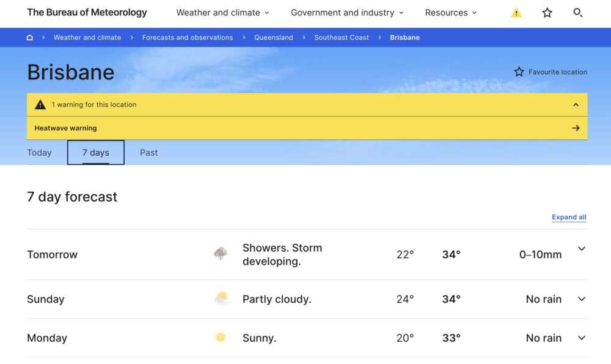Click the Heatwave warning arrow icon
611x364 pixels.
(575, 128)
